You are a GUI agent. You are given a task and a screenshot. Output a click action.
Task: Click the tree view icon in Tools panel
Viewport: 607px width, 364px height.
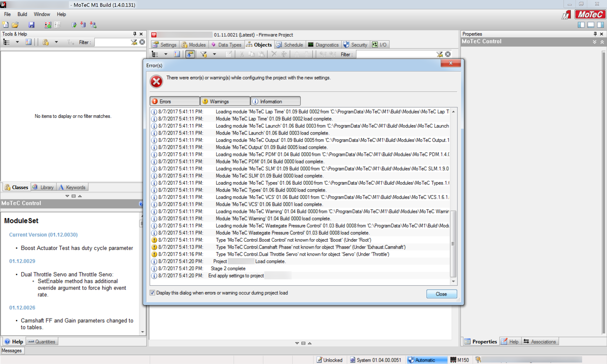6,42
